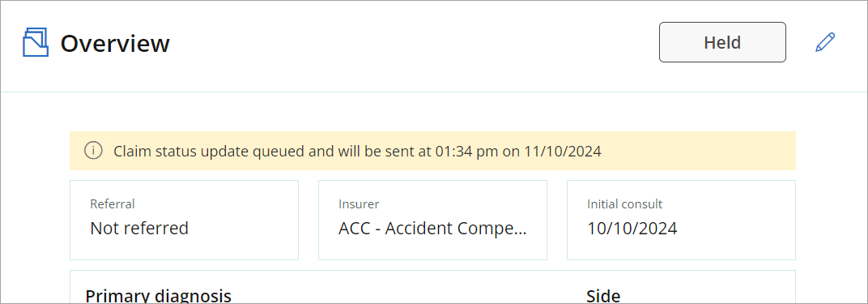Click the pencil edit icon
Image resolution: width=868 pixels, height=304 pixels.
click(825, 42)
